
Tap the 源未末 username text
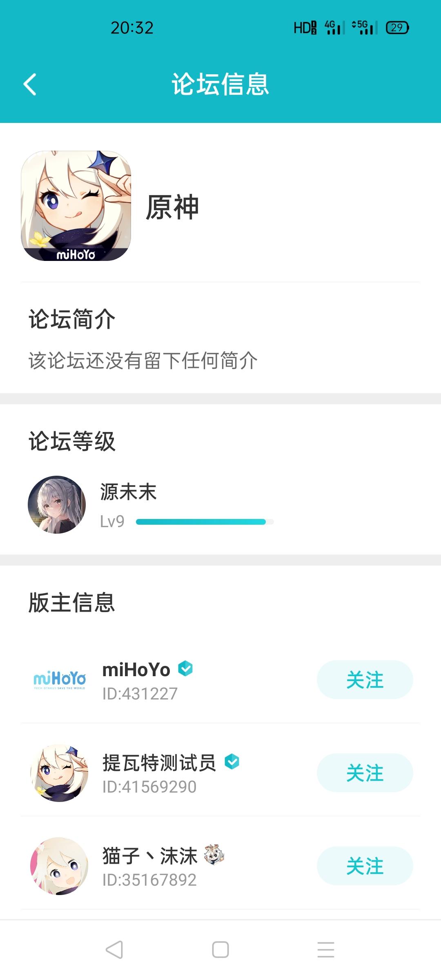128,492
